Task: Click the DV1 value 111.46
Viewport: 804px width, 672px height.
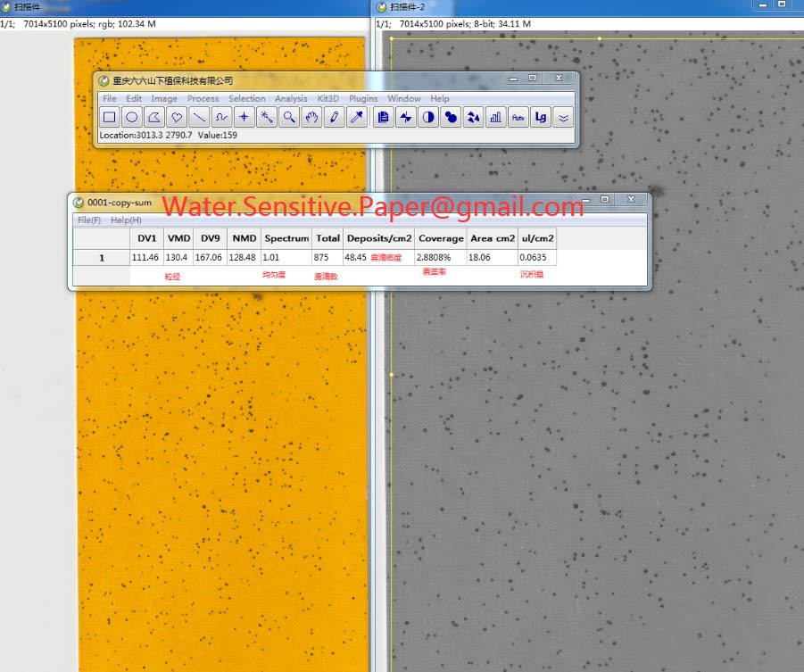Action: tap(145, 258)
